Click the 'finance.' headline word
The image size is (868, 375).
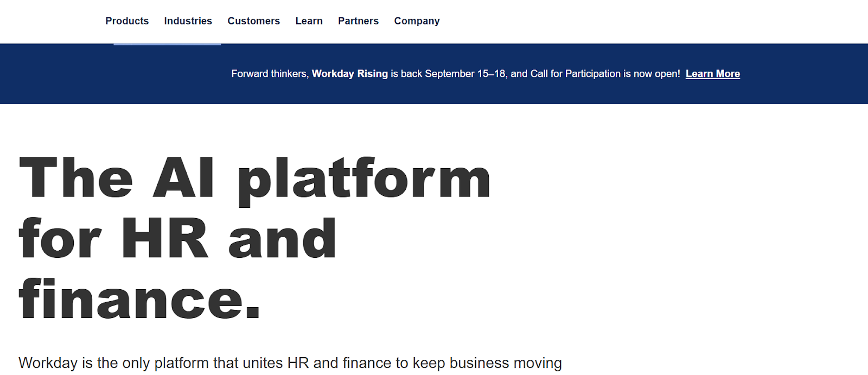pyautogui.click(x=139, y=299)
